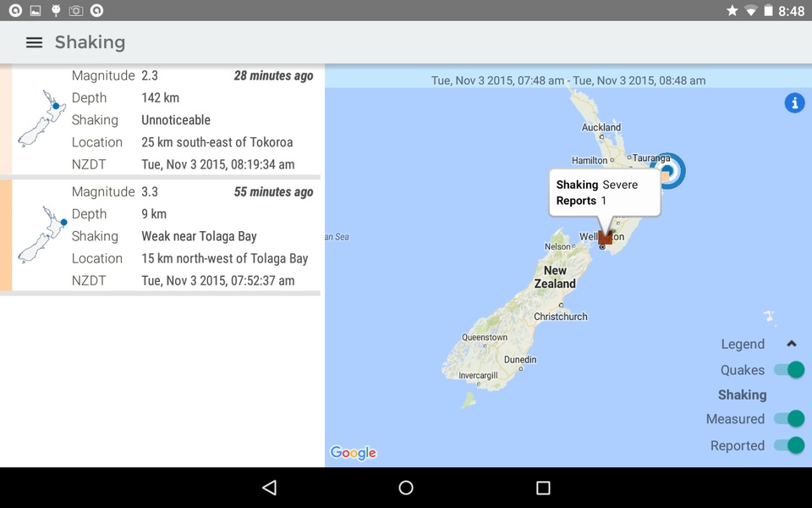Toggle the Quakes switch off

click(x=789, y=370)
